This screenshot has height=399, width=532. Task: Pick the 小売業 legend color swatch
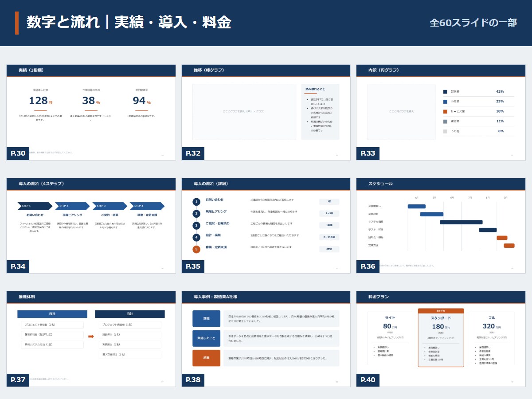pyautogui.click(x=445, y=102)
